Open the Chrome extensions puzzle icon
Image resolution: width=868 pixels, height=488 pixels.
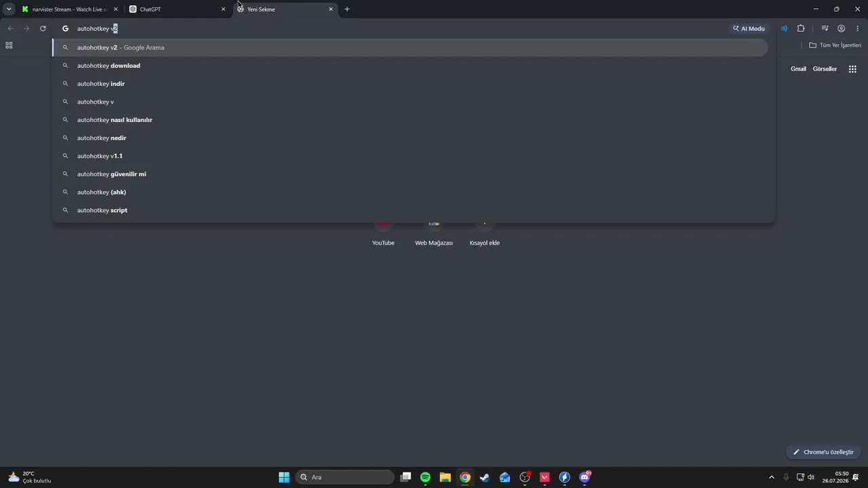[801, 28]
